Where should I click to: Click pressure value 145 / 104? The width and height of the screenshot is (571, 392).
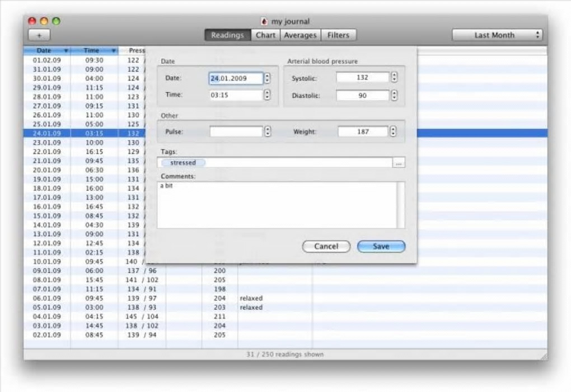pos(142,317)
